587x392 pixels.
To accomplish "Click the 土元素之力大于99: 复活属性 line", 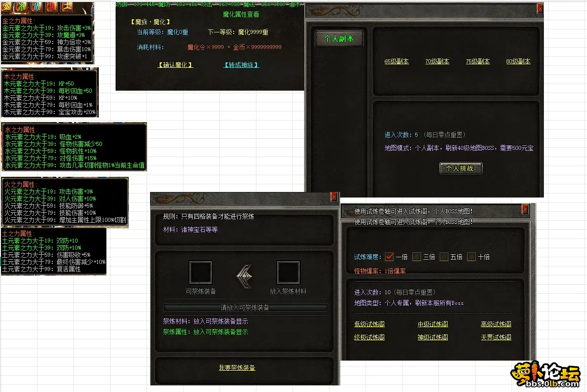I will [41, 269].
